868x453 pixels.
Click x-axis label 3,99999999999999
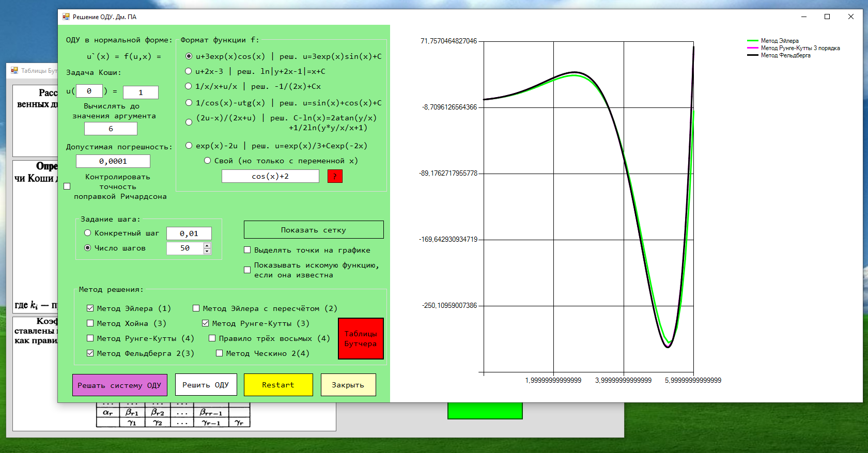coord(623,380)
